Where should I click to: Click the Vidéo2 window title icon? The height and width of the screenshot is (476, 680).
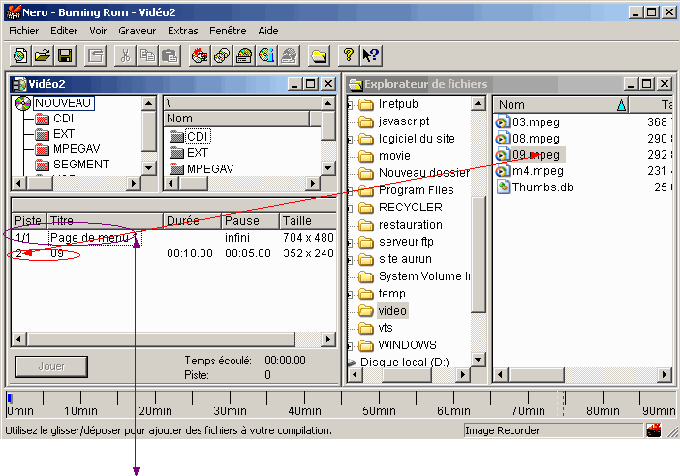(19, 84)
